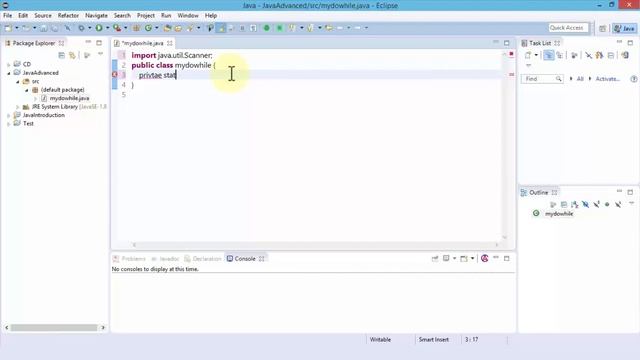This screenshot has height=360, width=640.
Task: Switch to the Javadoc tab
Action: (165, 259)
